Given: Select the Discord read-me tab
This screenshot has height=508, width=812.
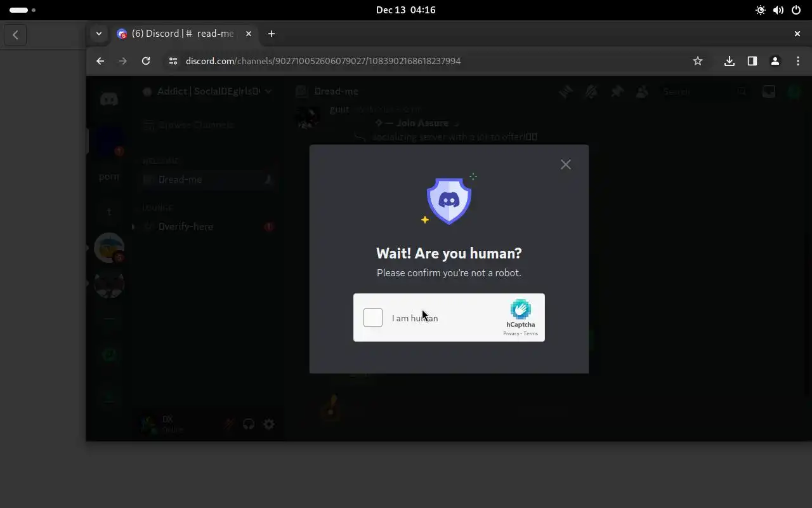Looking at the screenshot, I should 184,34.
